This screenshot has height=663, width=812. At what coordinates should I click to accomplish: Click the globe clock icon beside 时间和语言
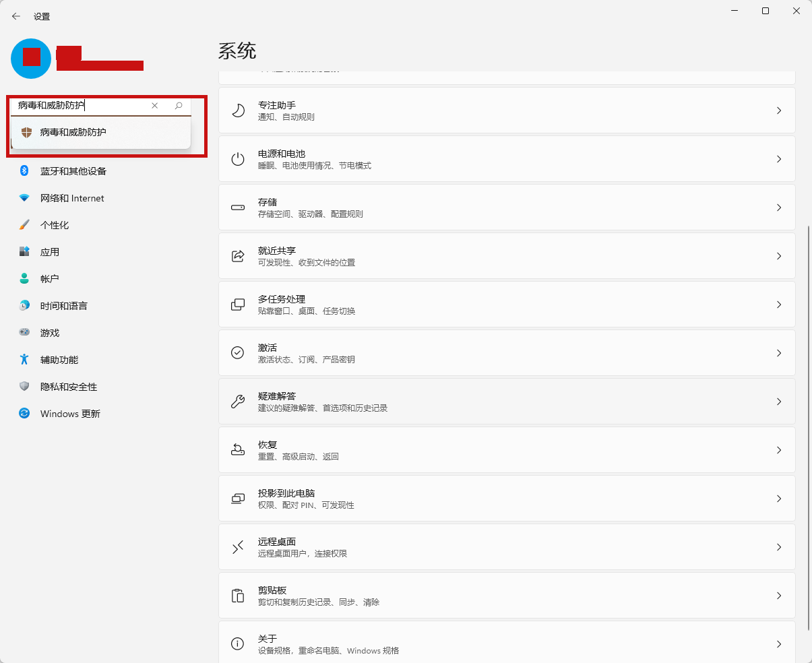point(24,306)
